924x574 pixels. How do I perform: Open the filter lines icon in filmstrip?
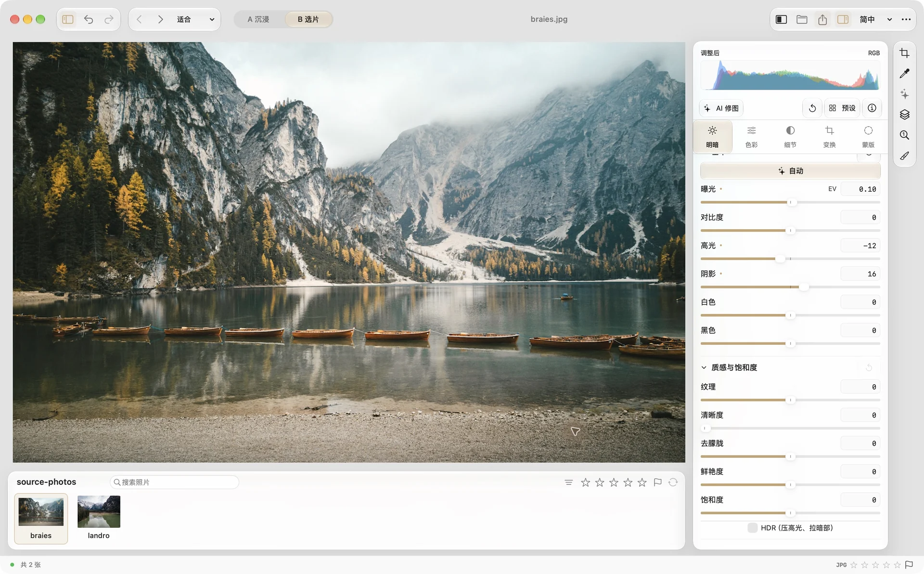568,482
